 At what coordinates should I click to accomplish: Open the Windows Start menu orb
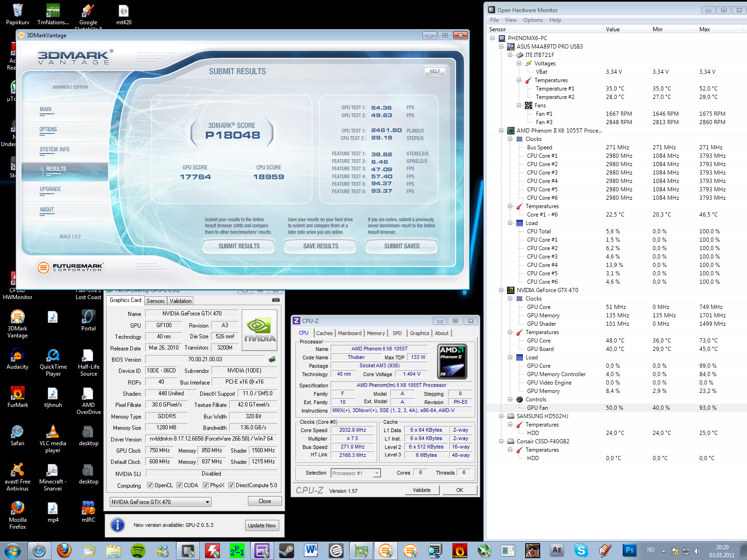pos(13,551)
